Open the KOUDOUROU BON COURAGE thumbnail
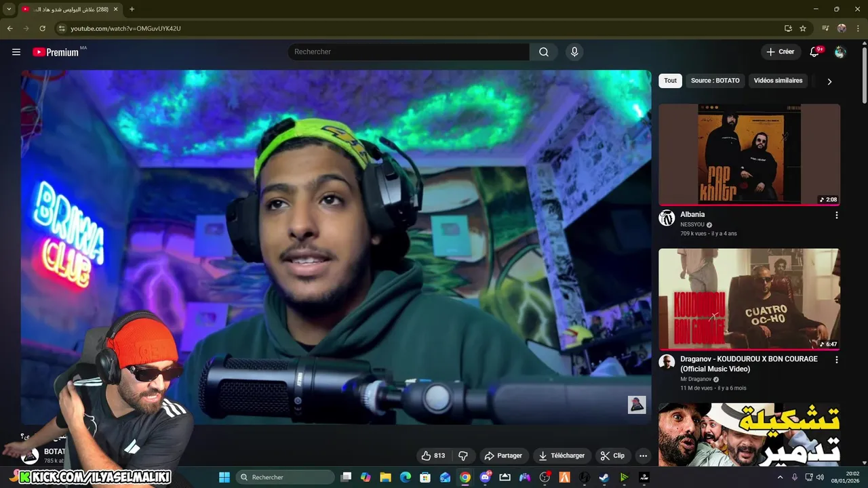This screenshot has height=488, width=868. click(749, 299)
